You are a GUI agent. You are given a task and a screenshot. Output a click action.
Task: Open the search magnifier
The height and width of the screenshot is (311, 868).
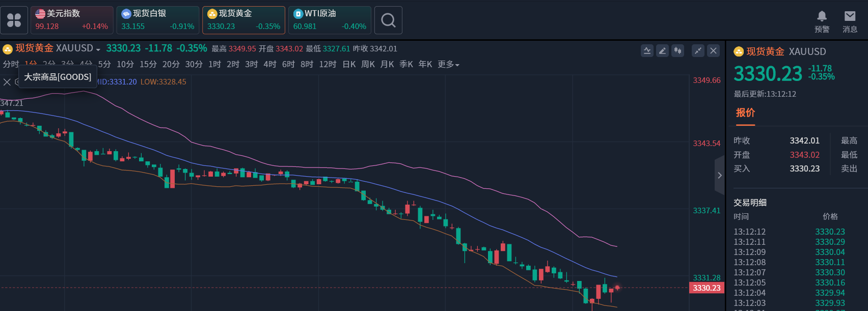[388, 20]
